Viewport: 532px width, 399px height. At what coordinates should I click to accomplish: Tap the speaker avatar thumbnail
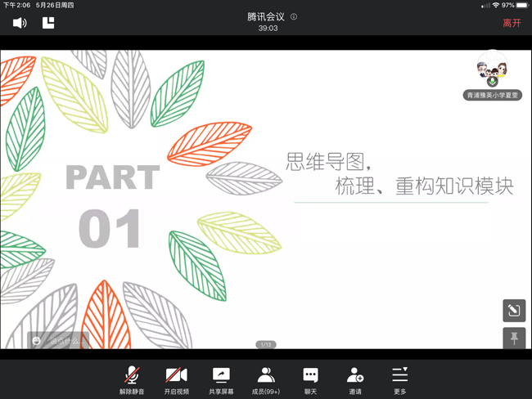(492, 67)
